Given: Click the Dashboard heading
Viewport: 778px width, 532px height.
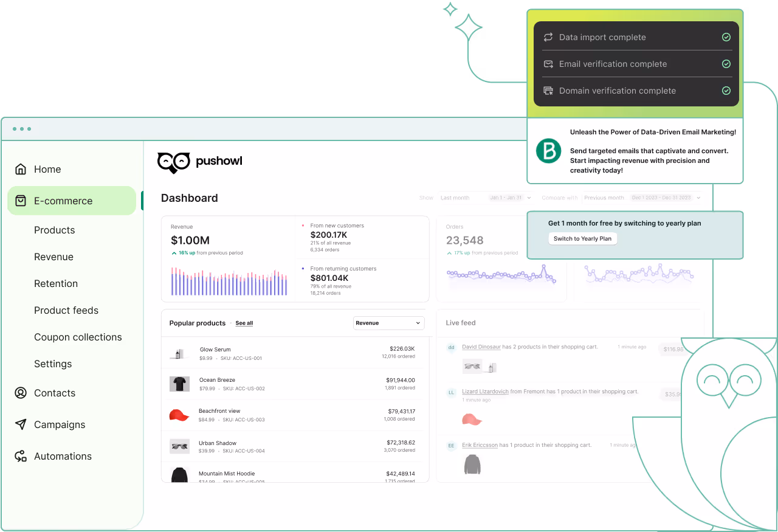Looking at the screenshot, I should (189, 198).
